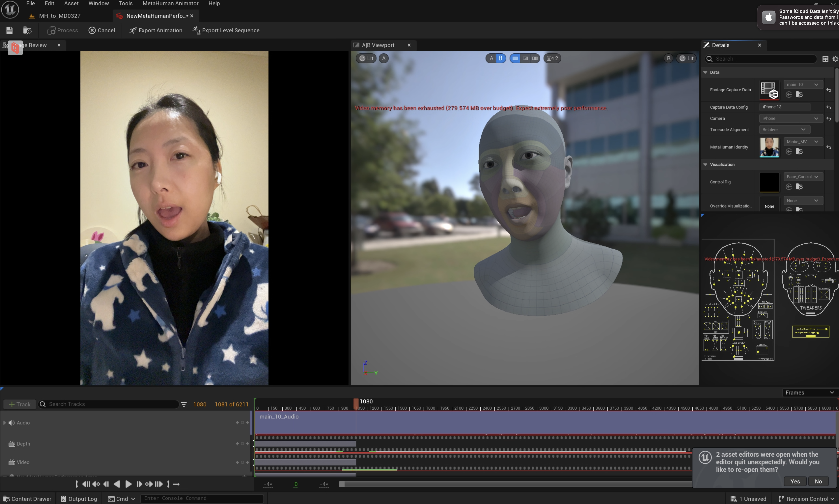Viewport: 839px width, 504px height.
Task: Collapse the Visualization section
Action: (705, 164)
